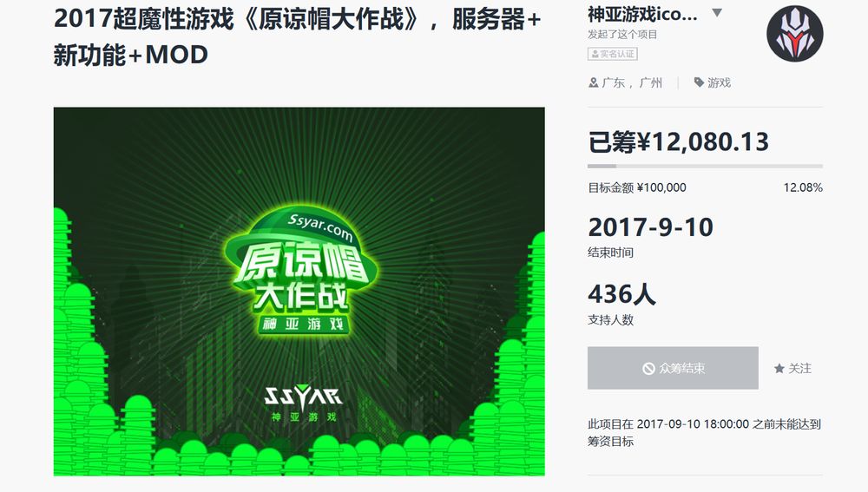Screen dimensions: 868x492
Task: Click the location pin icon beside 广东
Action: click(594, 82)
